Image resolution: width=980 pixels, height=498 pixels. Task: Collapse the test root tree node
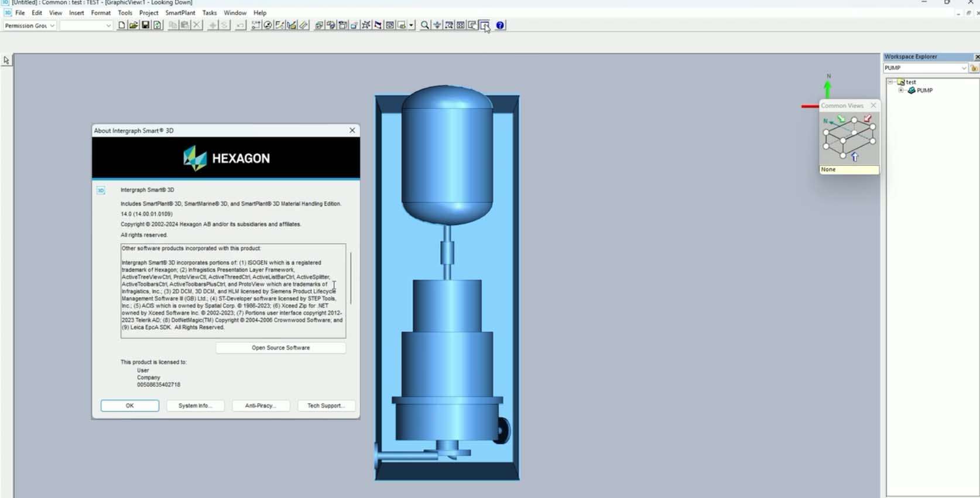tap(890, 82)
